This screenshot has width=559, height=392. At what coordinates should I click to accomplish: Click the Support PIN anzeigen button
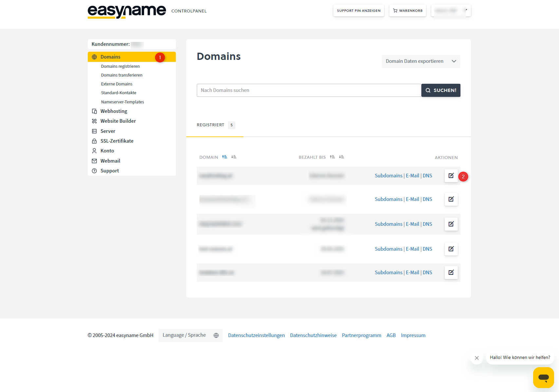[359, 11]
